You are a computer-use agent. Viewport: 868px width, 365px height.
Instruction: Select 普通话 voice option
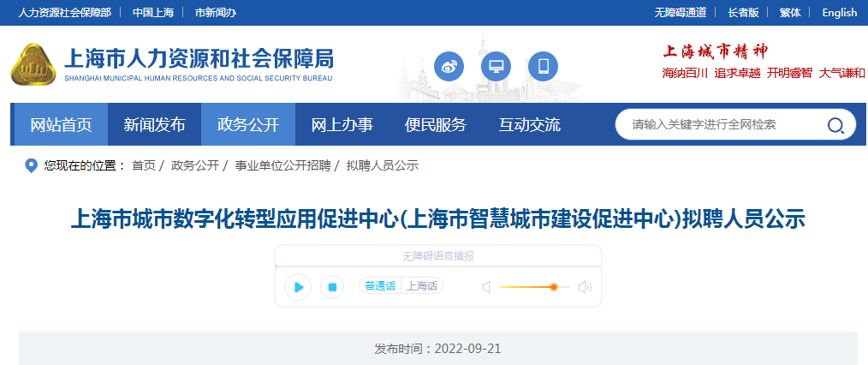click(380, 286)
